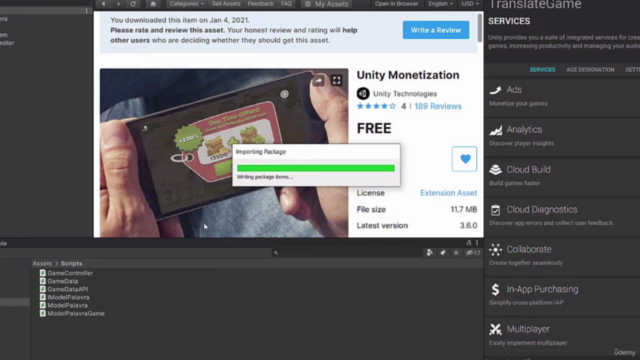Click Cloud Build service label
This screenshot has height=360, width=640.
[x=529, y=169]
